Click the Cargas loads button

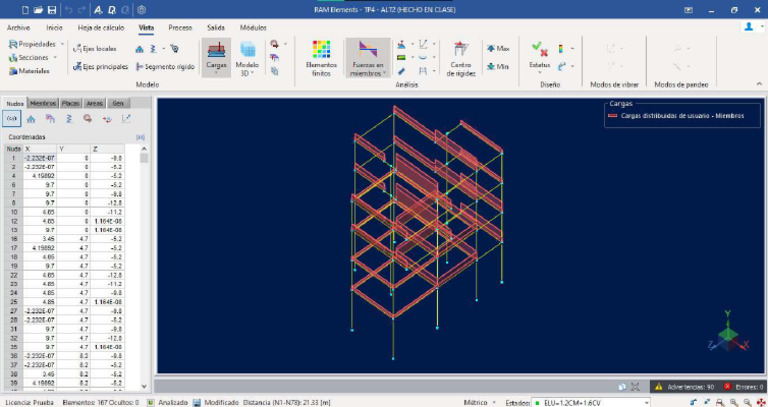tap(215, 56)
